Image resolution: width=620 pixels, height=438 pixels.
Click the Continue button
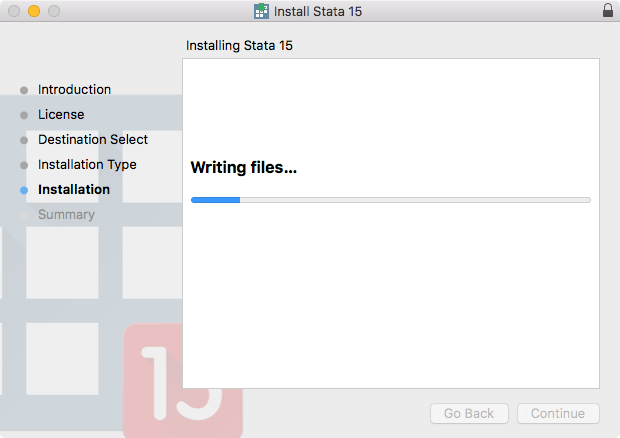point(558,413)
